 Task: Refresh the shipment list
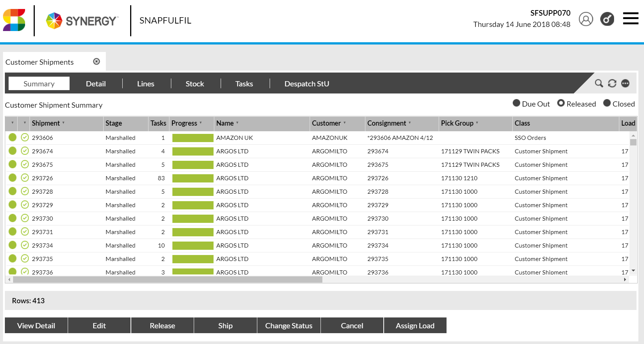(612, 83)
